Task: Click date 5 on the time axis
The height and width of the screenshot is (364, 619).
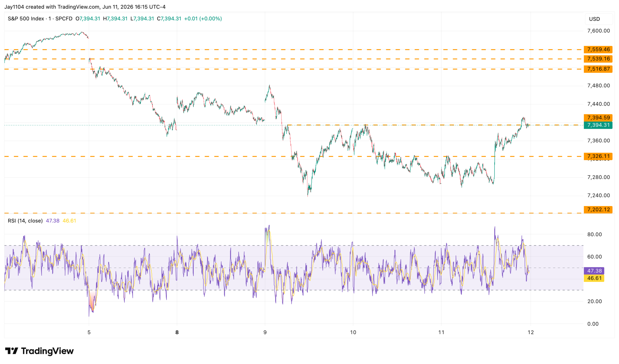Action: (x=89, y=333)
